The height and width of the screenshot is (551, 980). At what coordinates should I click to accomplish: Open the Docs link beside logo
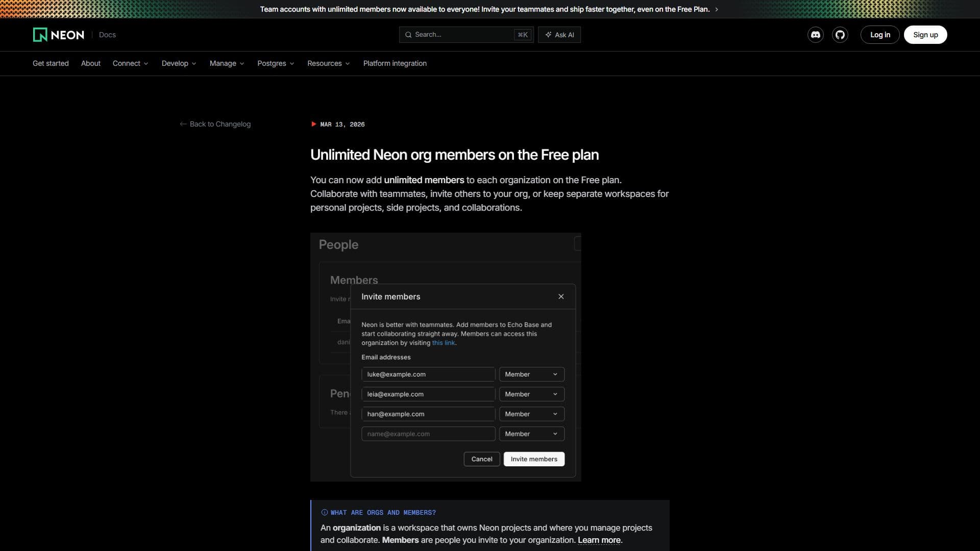coord(107,35)
